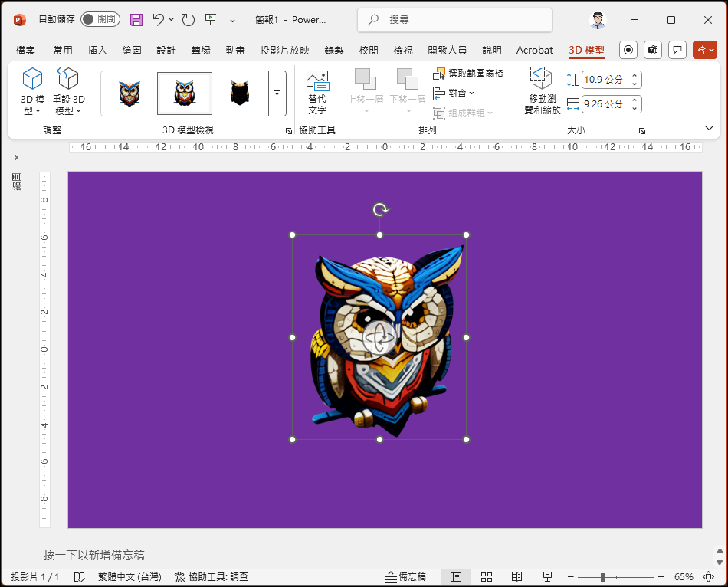
Task: Click the Save icon in title bar
Action: [136, 20]
